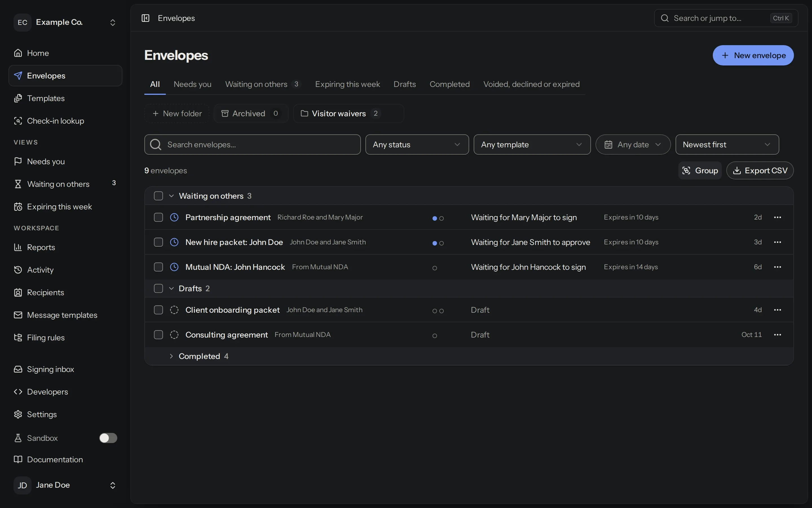Open Home from the sidebar
Screen dimensions: 812x508
click(65, 53)
